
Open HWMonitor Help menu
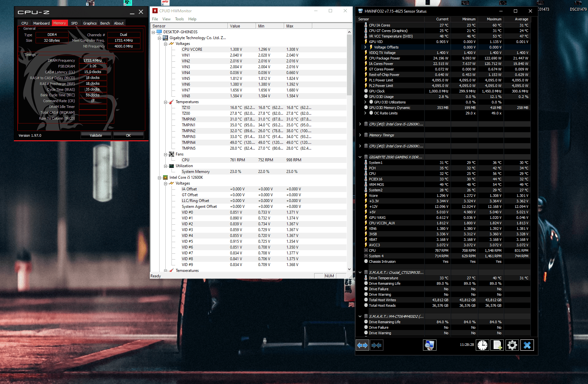(192, 19)
